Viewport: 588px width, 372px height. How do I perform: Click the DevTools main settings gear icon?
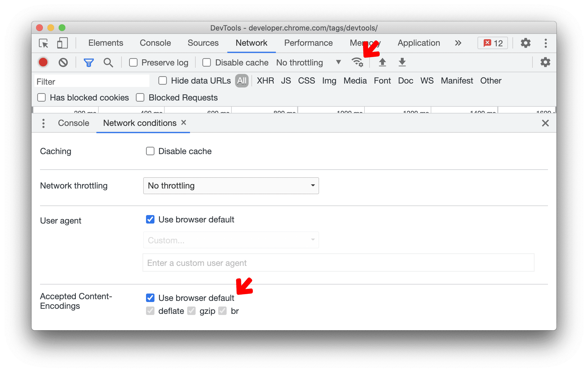[523, 42]
